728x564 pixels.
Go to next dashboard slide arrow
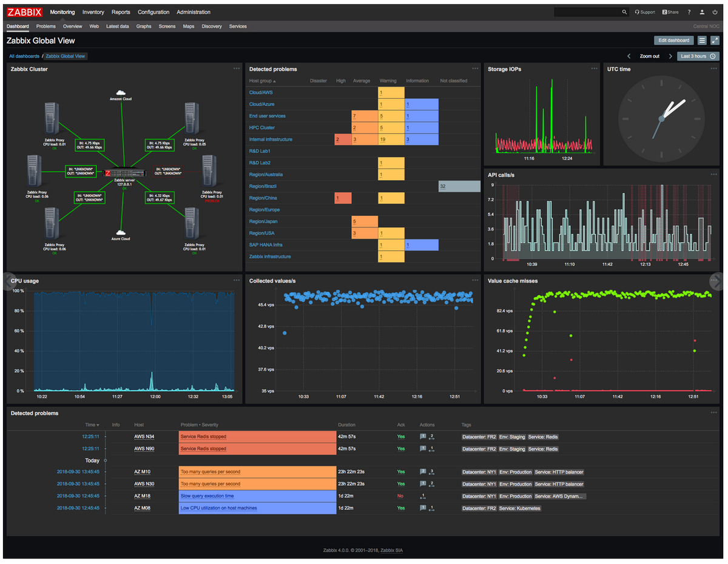click(x=716, y=280)
